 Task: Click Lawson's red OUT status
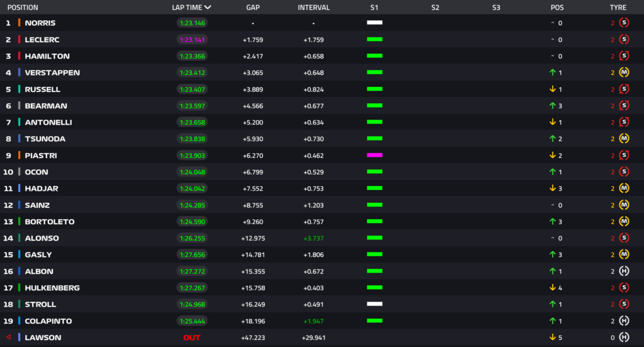(192, 338)
